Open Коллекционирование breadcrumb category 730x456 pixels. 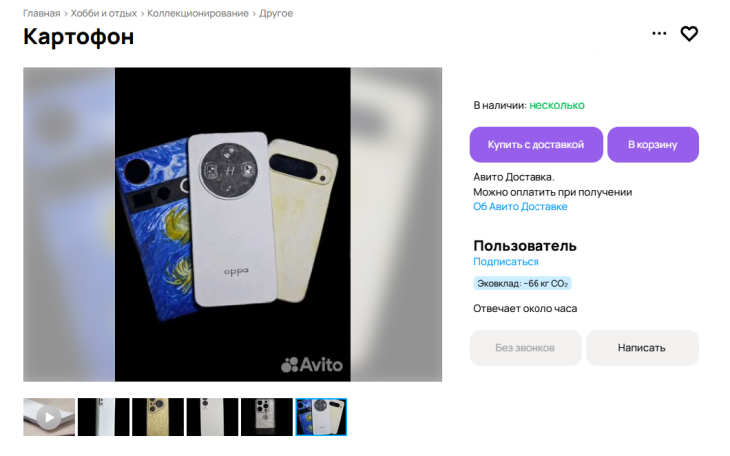pyautogui.click(x=198, y=13)
